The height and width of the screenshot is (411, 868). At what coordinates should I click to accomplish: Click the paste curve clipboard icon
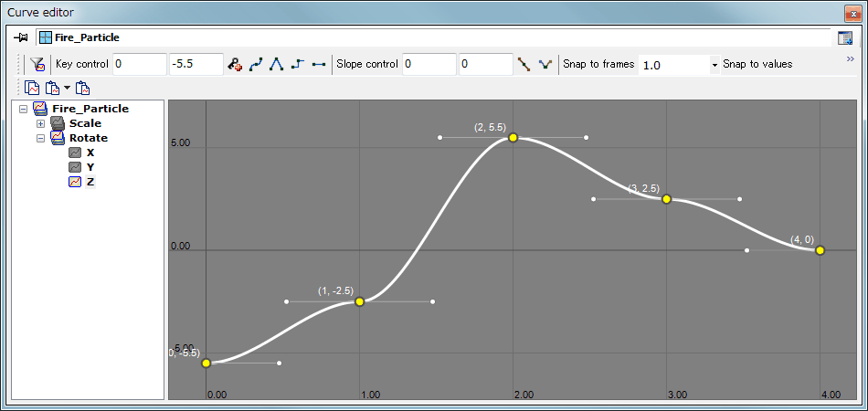pyautogui.click(x=82, y=89)
